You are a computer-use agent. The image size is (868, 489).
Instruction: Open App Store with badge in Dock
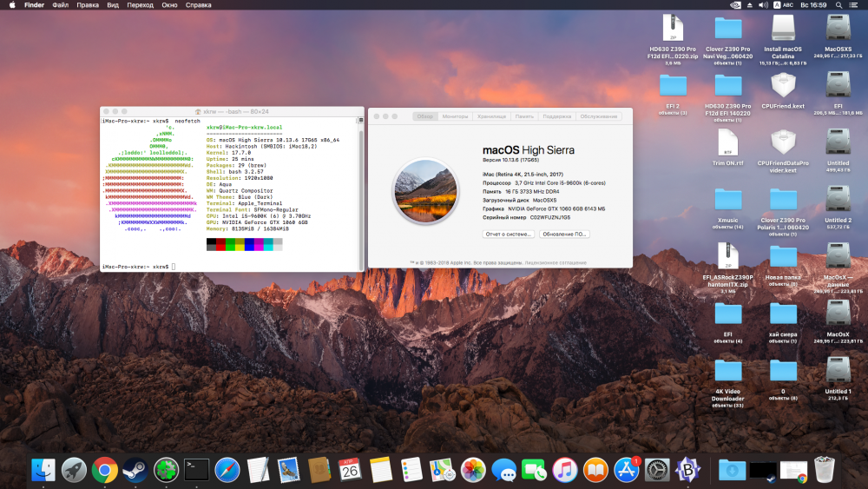pyautogui.click(x=626, y=470)
